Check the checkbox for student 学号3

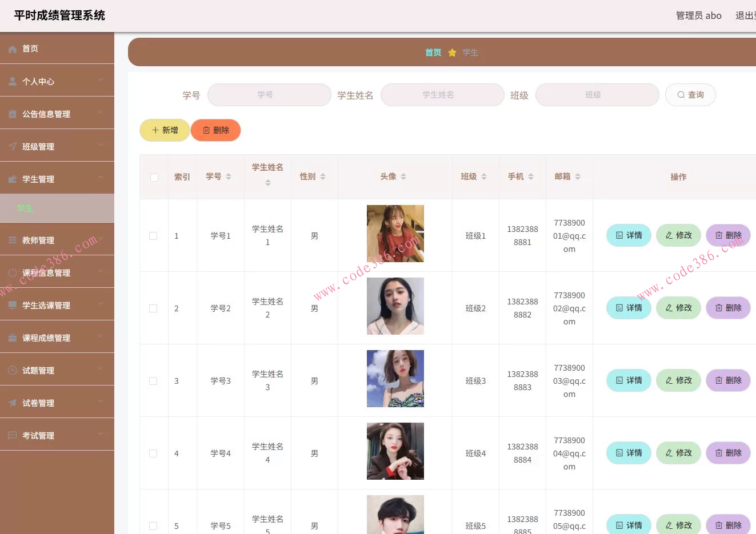pyautogui.click(x=153, y=380)
